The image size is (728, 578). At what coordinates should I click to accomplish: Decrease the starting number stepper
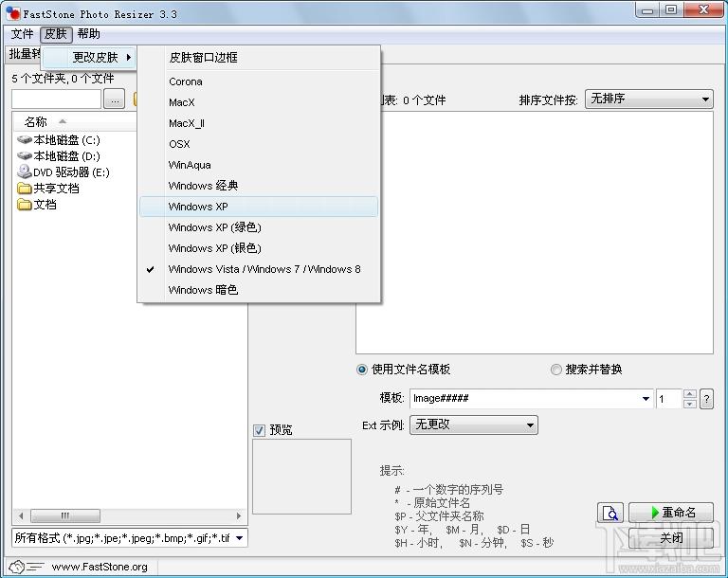click(690, 404)
